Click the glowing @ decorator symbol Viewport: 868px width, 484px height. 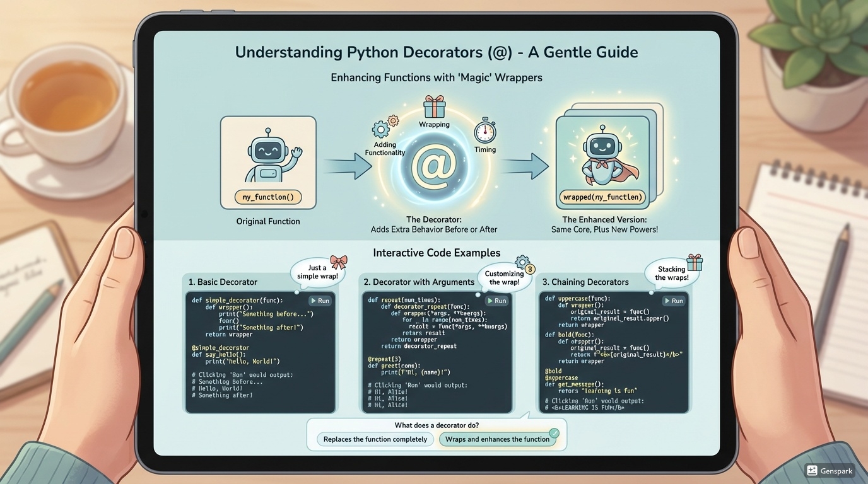coord(434,168)
